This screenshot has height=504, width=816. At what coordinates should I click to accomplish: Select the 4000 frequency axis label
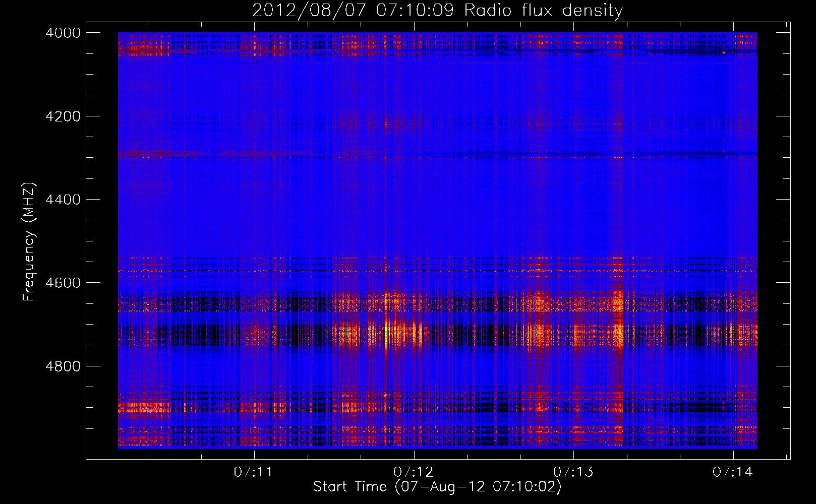63,33
